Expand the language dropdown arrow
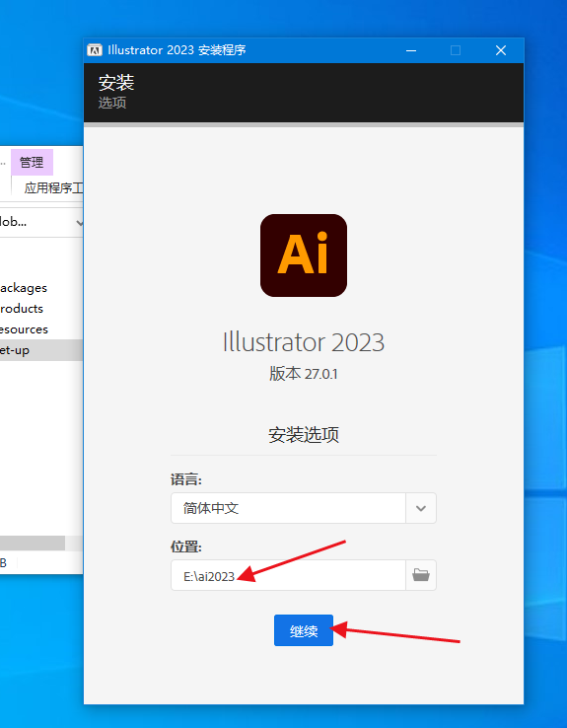567x728 pixels. pos(421,508)
